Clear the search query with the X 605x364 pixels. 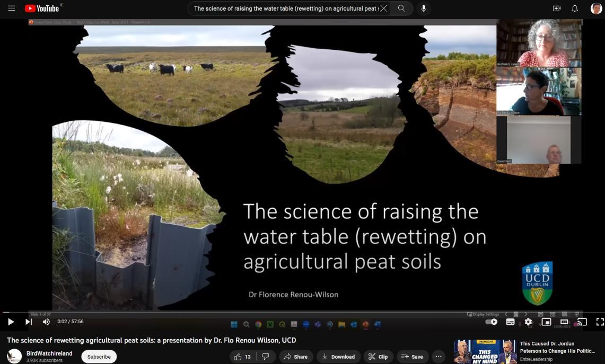coord(383,8)
